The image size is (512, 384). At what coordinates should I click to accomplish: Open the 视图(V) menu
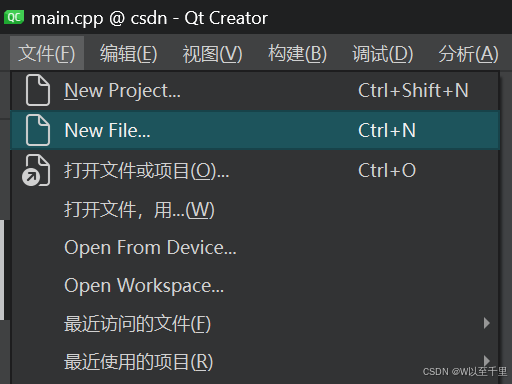point(212,53)
